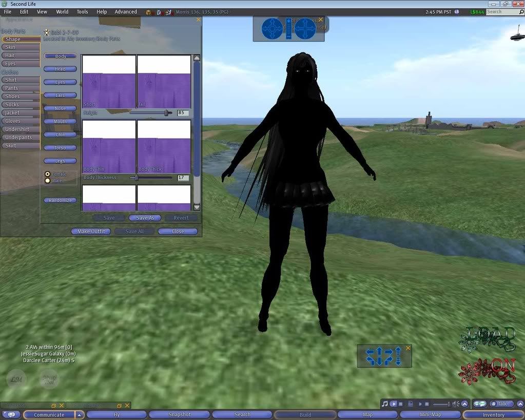This screenshot has width=525, height=420.
Task: Click the local chat bubble icon
Action: (479, 404)
